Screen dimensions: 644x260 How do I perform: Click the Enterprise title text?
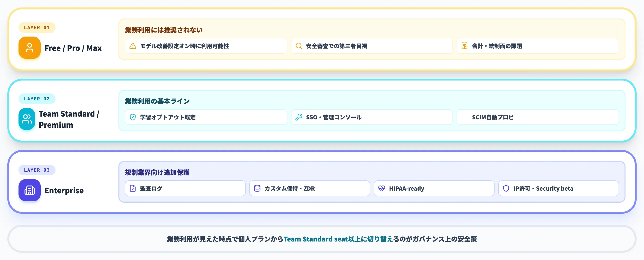pos(64,191)
